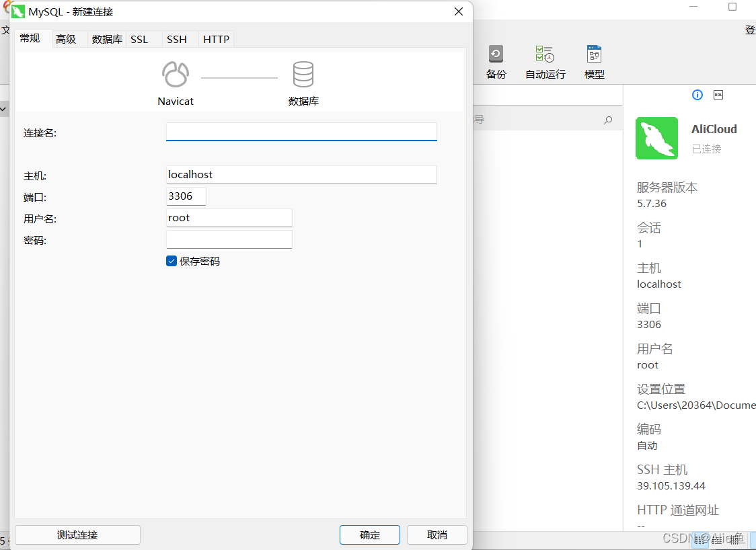Viewport: 756px width, 550px height.
Task: Click the 已连接 status text
Action: [x=706, y=149]
